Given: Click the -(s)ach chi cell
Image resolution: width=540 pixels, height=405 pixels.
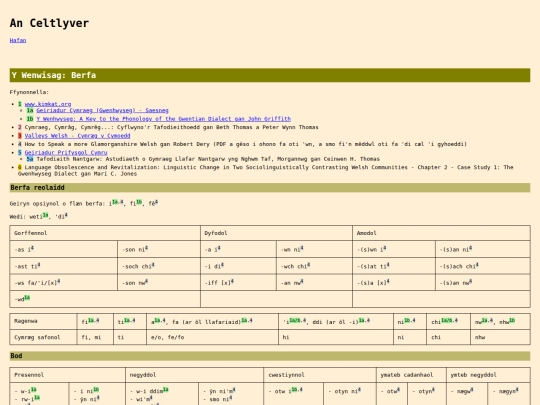Looking at the screenshot, I should click(x=483, y=266).
